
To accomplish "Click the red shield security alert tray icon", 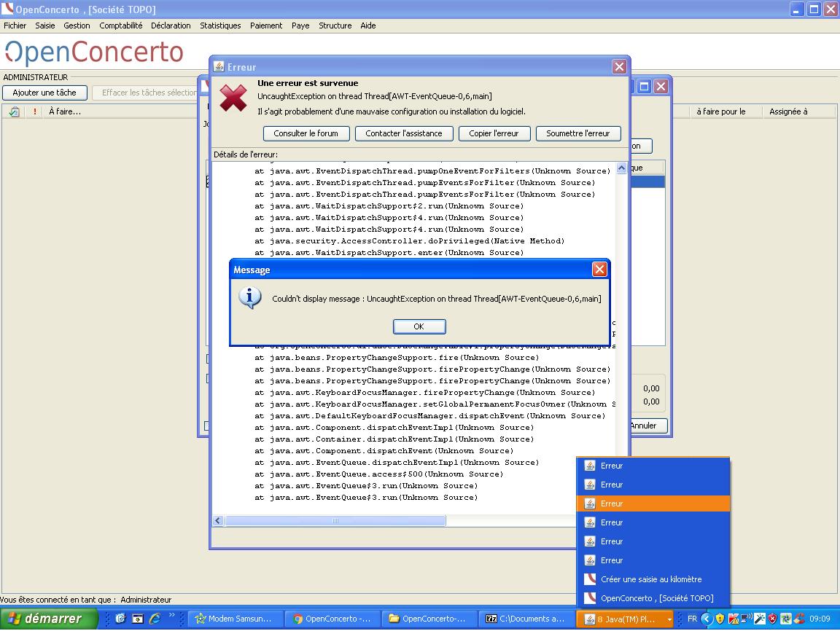I will [772, 619].
